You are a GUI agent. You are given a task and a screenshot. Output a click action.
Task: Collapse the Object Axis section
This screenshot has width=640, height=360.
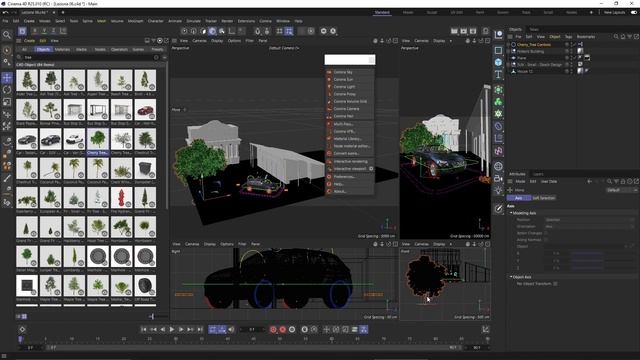511,277
